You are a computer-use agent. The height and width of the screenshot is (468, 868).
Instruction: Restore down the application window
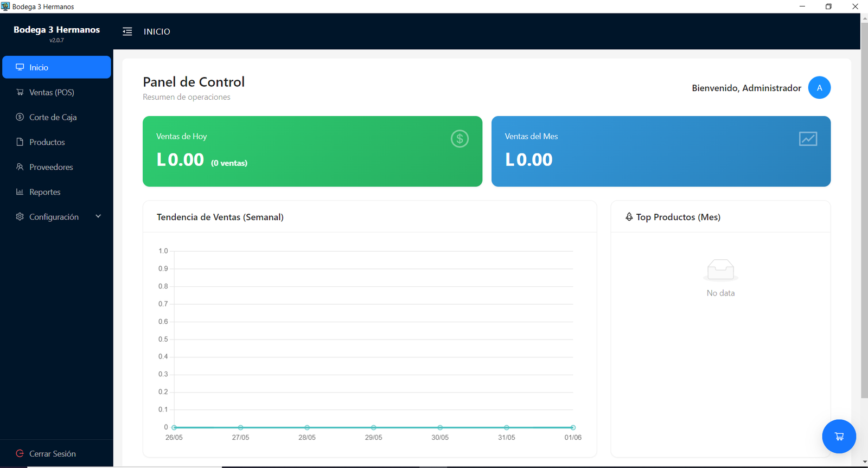828,7
